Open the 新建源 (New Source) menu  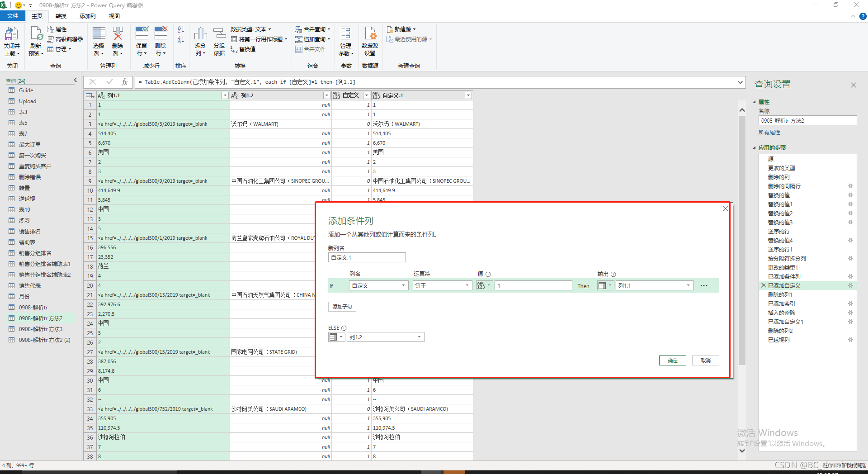401,29
